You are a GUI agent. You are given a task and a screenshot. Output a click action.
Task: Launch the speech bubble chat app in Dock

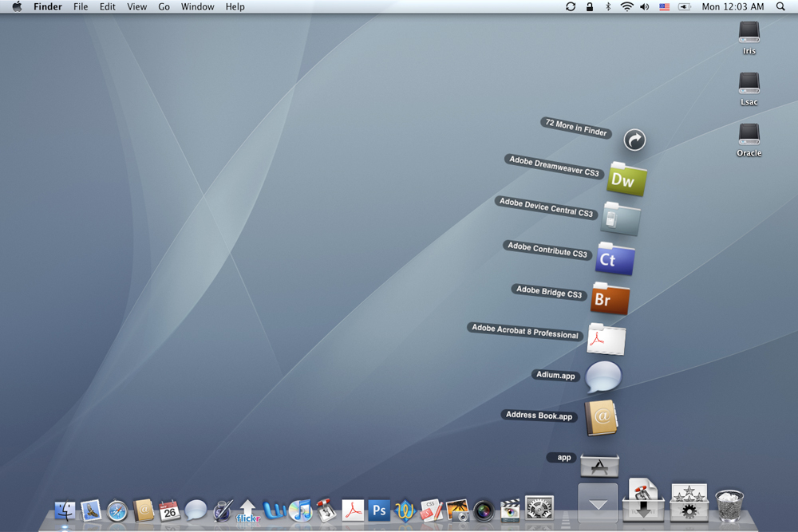pyautogui.click(x=196, y=510)
